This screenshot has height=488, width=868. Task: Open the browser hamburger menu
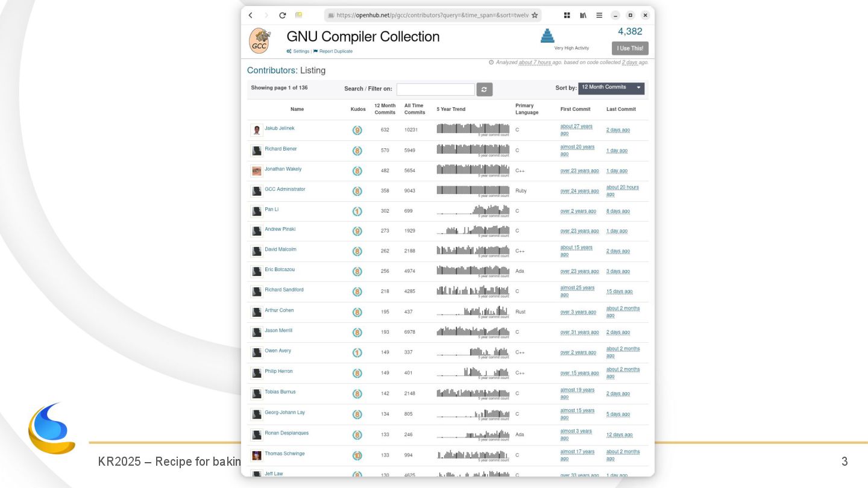pyautogui.click(x=599, y=15)
